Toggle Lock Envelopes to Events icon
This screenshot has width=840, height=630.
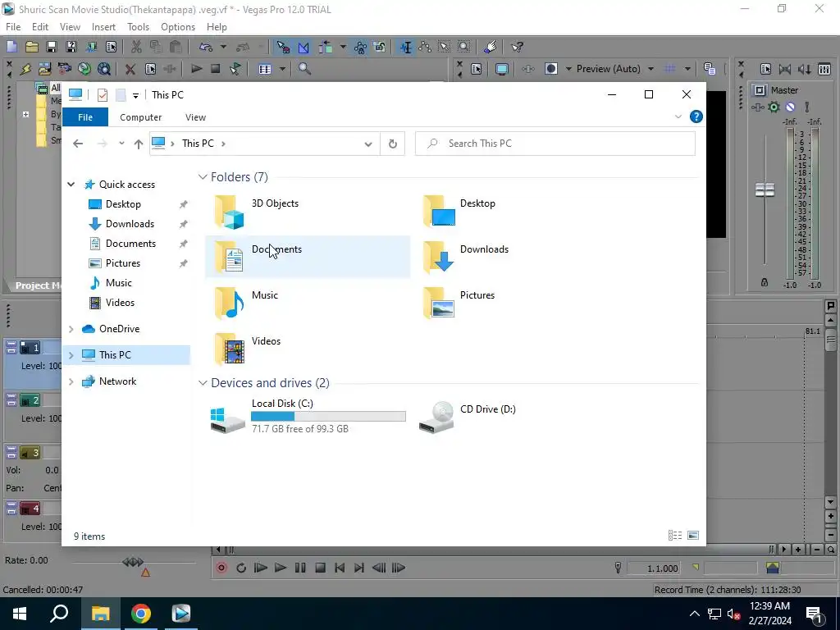(361, 47)
